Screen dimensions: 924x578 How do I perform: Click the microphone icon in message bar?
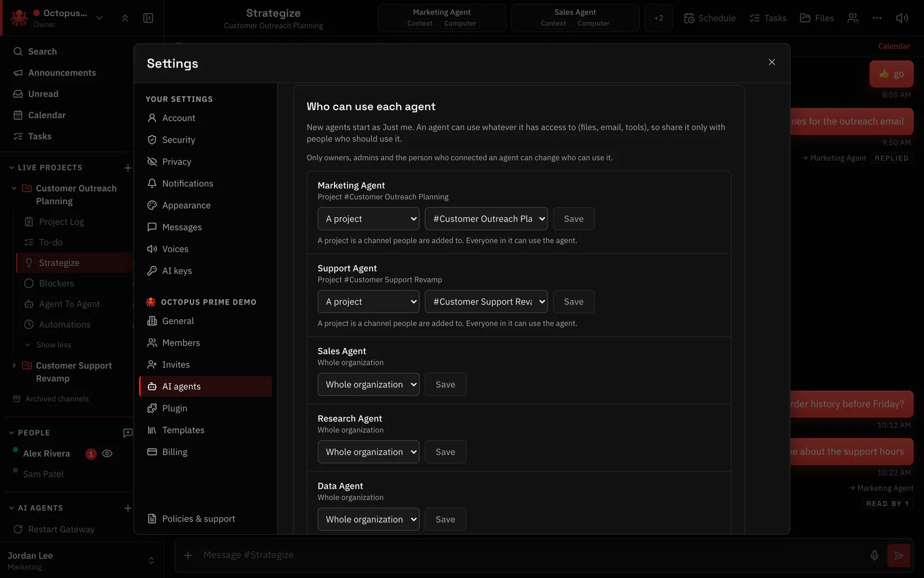(x=874, y=555)
